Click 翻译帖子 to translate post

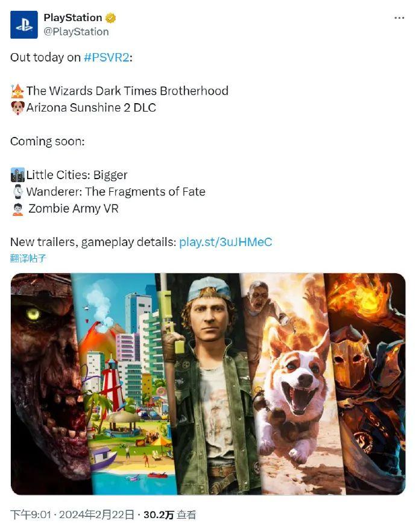pyautogui.click(x=28, y=259)
